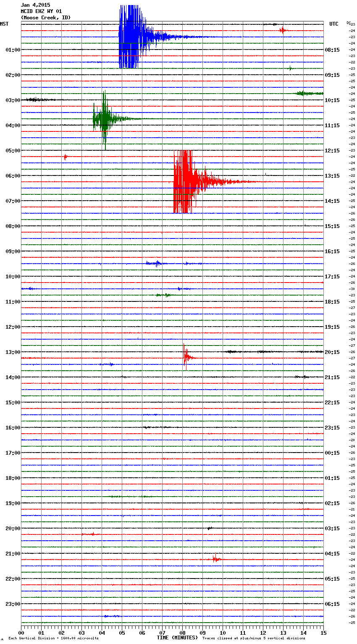357x644 pixels.
Task: Click the '10:15' UTC time label
Action: pos(332,100)
